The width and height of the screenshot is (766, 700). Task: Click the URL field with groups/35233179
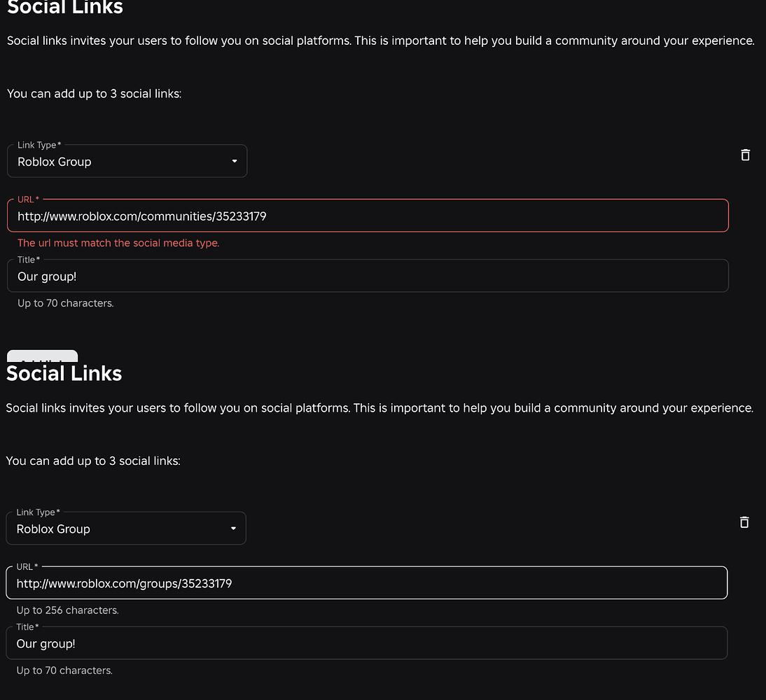366,582
